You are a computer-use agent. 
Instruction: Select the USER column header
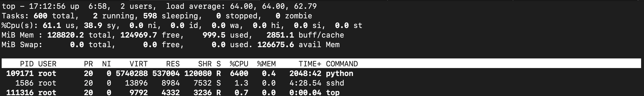47,64
